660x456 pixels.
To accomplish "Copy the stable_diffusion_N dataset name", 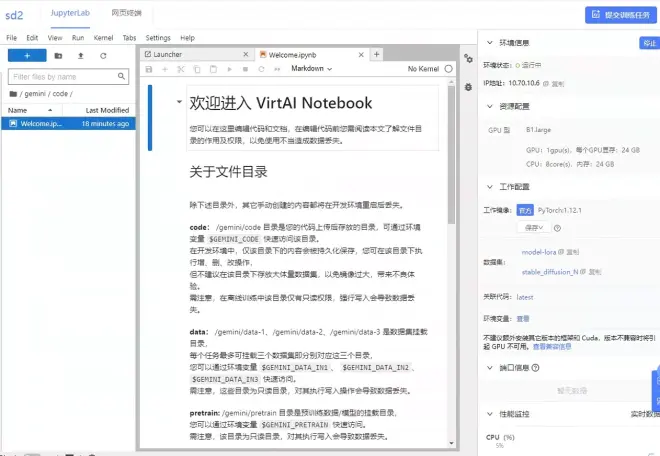I will (x=591, y=272).
